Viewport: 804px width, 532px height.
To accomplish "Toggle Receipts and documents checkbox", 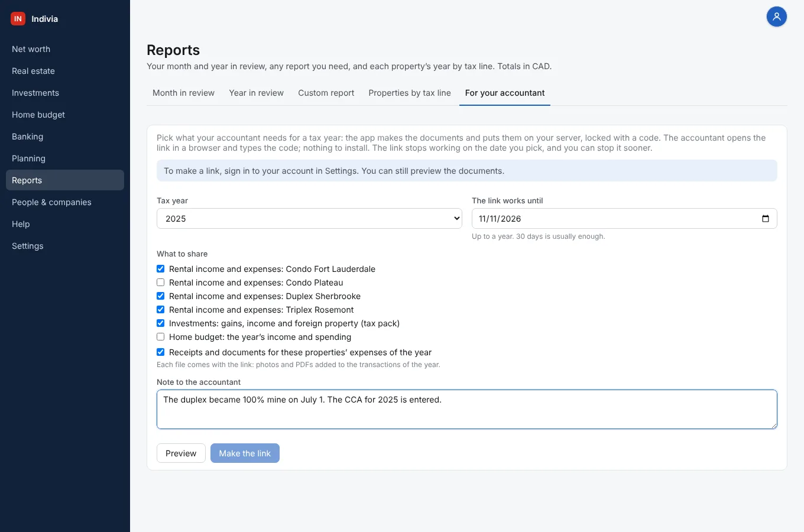I will click(160, 352).
